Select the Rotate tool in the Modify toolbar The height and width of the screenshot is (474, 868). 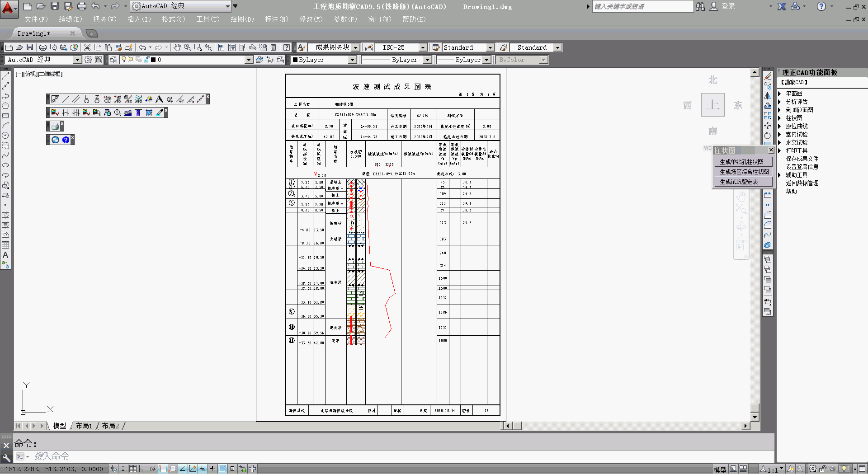coord(768,136)
